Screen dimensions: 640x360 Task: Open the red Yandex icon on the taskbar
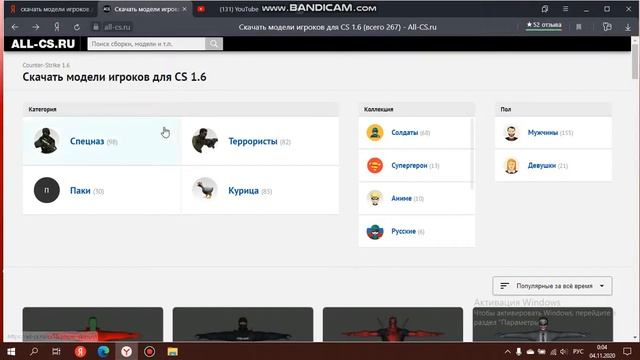(80, 351)
